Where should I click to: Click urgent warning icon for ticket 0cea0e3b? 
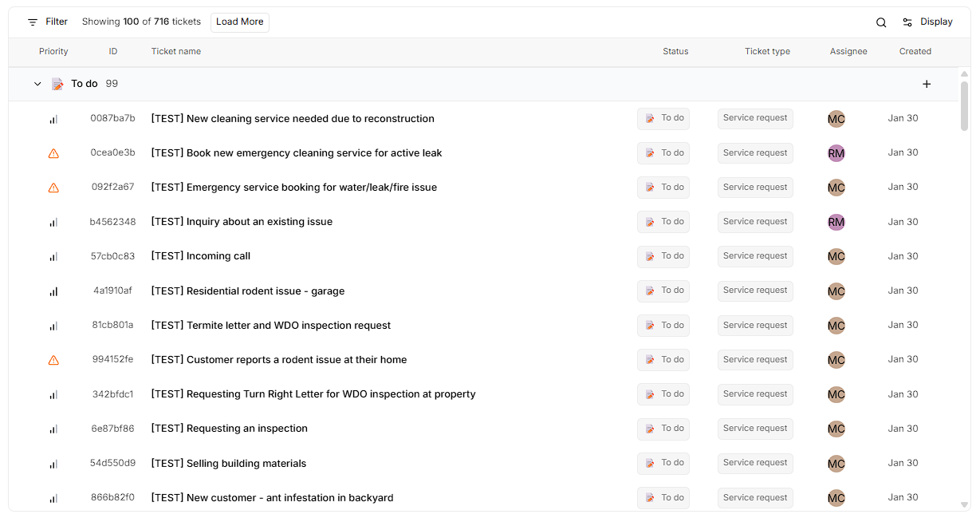tap(53, 153)
